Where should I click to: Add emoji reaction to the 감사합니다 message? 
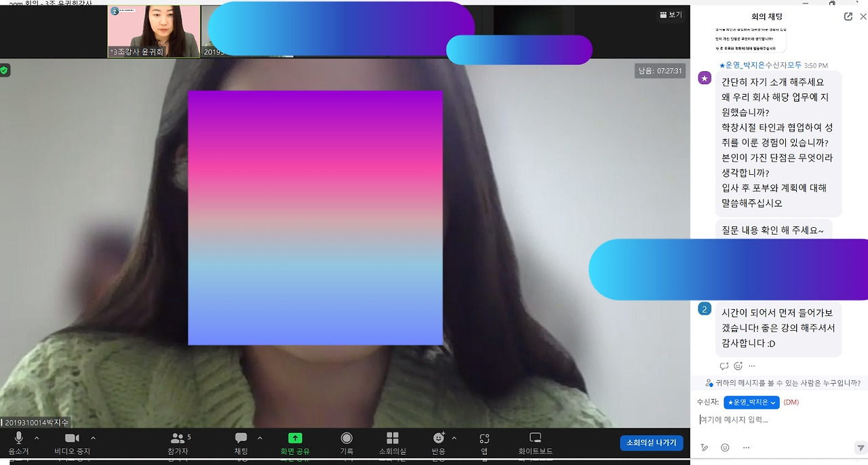click(x=738, y=366)
